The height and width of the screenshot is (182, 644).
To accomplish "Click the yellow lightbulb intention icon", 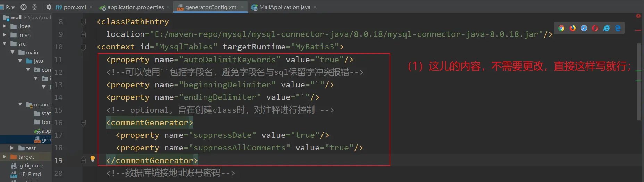I will point(93,159).
